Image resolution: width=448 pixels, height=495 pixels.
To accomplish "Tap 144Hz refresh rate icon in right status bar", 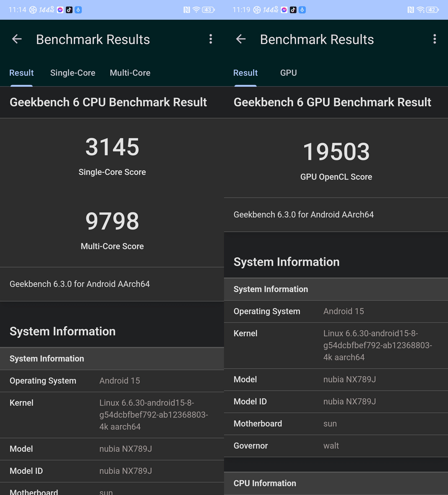I will pos(271,10).
